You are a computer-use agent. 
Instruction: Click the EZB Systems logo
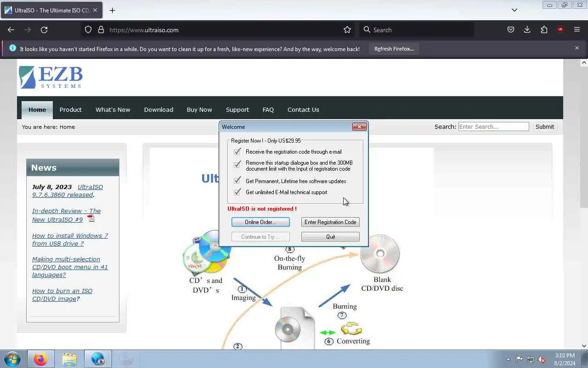(51, 77)
